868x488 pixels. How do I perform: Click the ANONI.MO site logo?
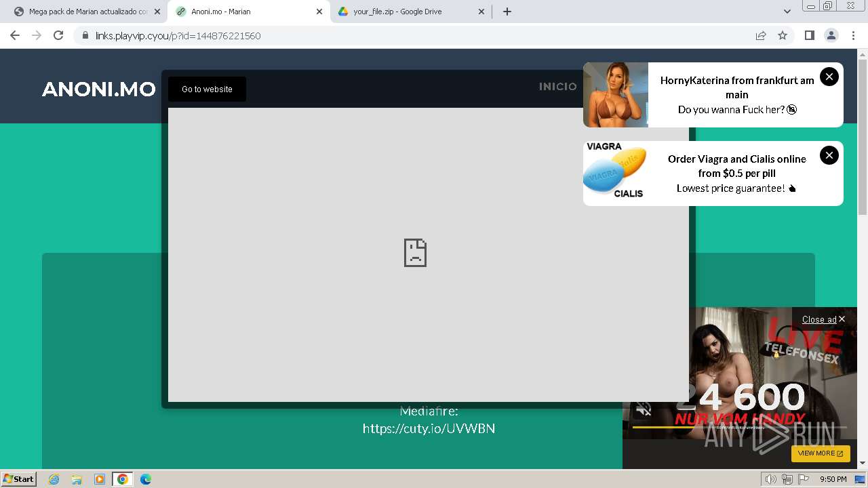(x=99, y=89)
